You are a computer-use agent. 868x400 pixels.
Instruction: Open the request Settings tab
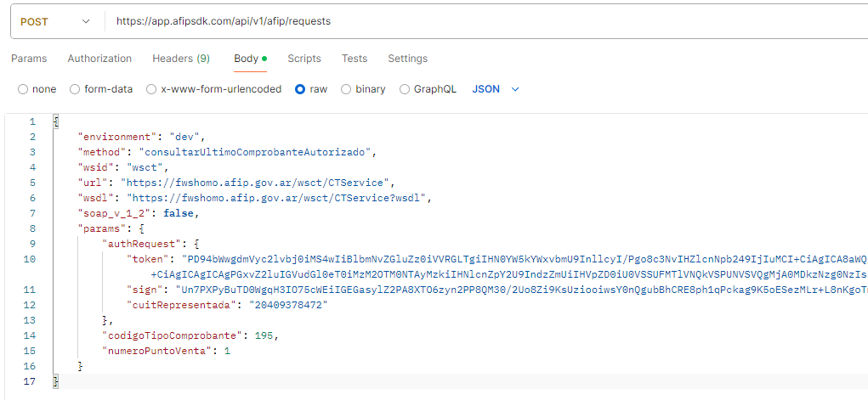[407, 59]
